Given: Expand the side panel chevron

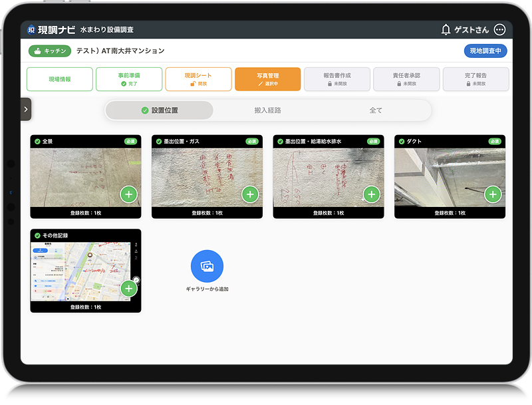Looking at the screenshot, I should (26, 109).
